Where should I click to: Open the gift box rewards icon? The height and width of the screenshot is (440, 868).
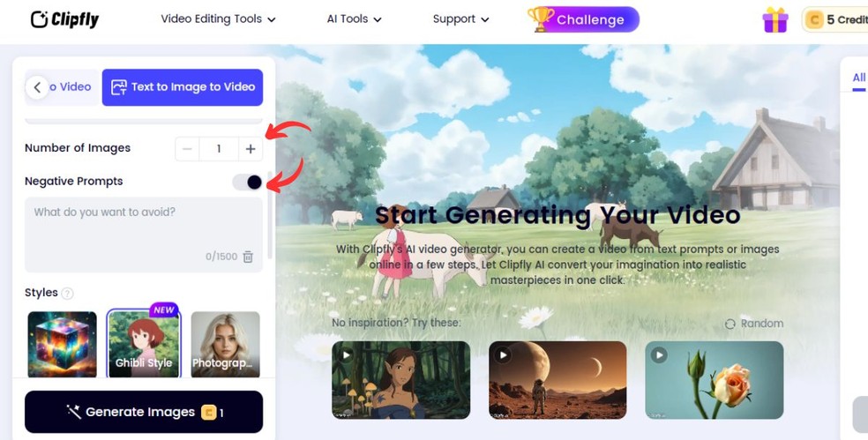point(775,20)
